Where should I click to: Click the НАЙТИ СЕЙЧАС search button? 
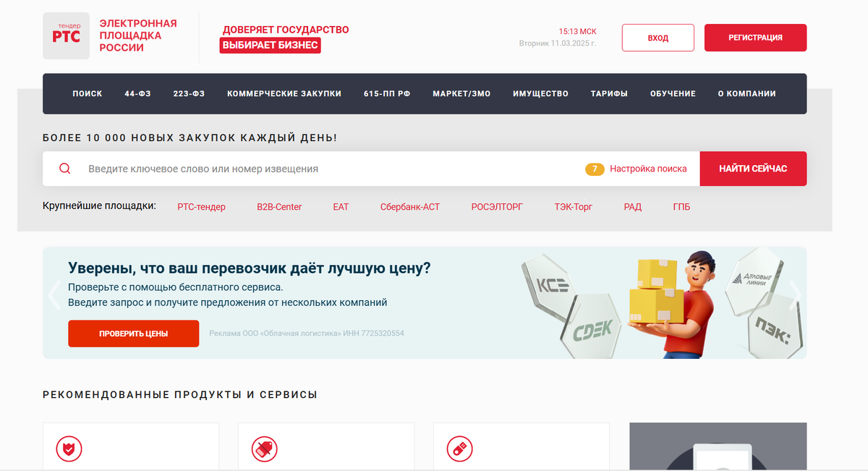tap(753, 169)
